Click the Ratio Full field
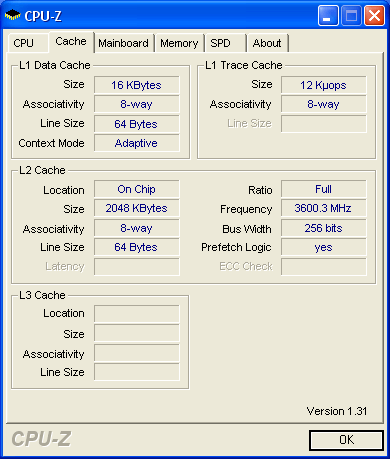Screen dimensions: 390x459 coord(324,189)
